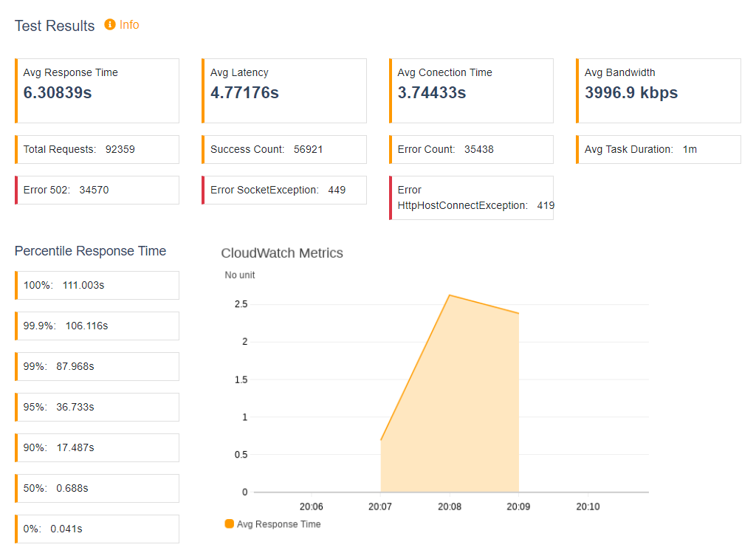Select the 99% percentile value 87.968s
The height and width of the screenshot is (553, 756).
75,366
